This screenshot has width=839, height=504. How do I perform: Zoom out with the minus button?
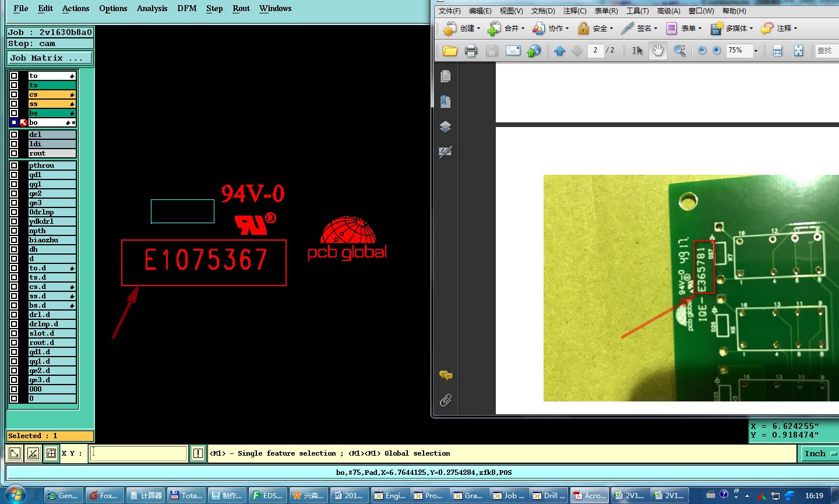[x=702, y=51]
